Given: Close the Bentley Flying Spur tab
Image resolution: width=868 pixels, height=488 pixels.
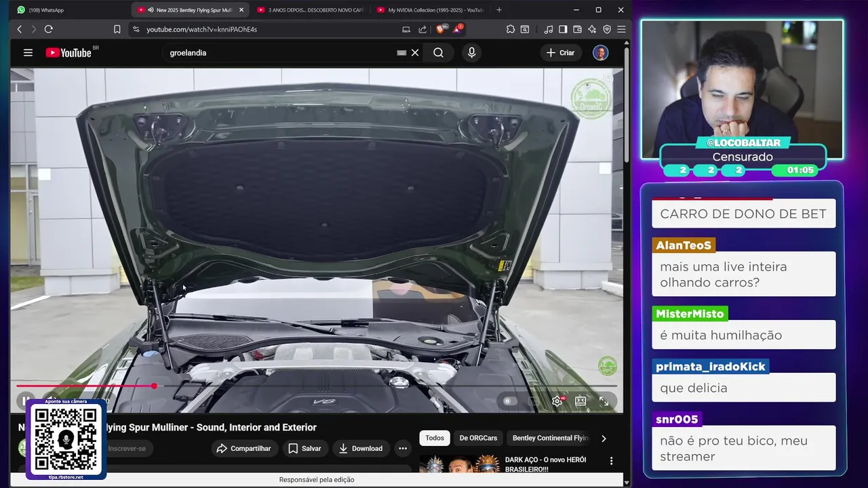Looking at the screenshot, I should tap(241, 10).
